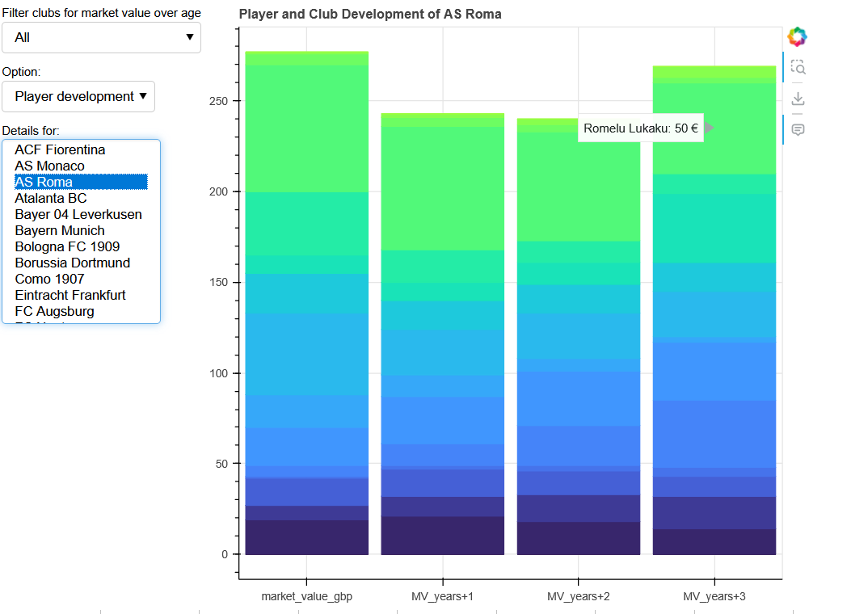Select Eintracht Frankfurt in the list
This screenshot has width=868, height=614.
point(70,295)
